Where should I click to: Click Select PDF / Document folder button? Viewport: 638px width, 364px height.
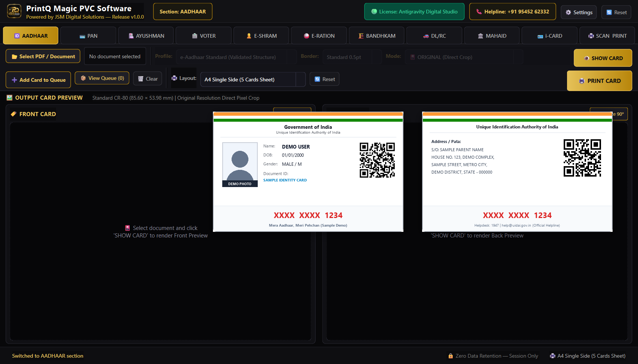tap(43, 56)
